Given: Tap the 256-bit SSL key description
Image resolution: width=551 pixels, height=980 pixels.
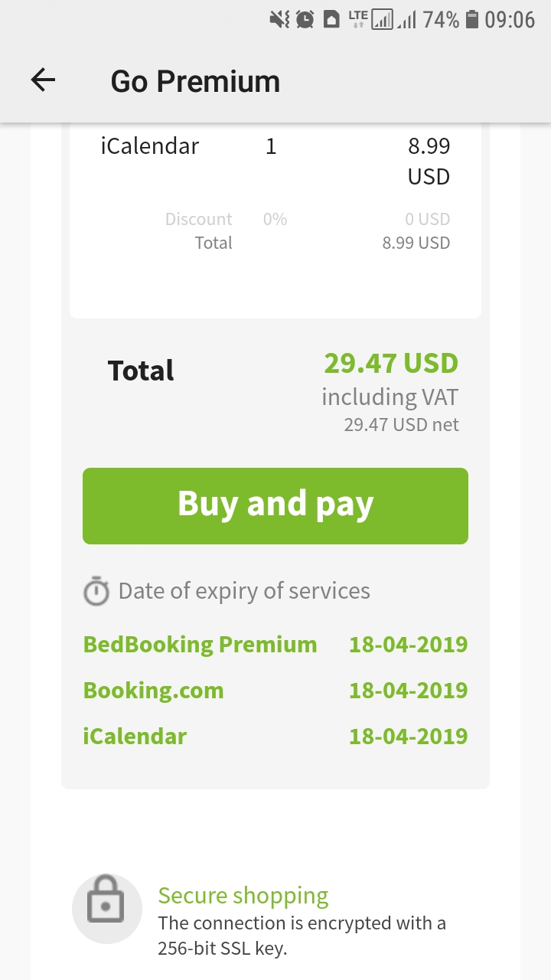Looking at the screenshot, I should 302,936.
